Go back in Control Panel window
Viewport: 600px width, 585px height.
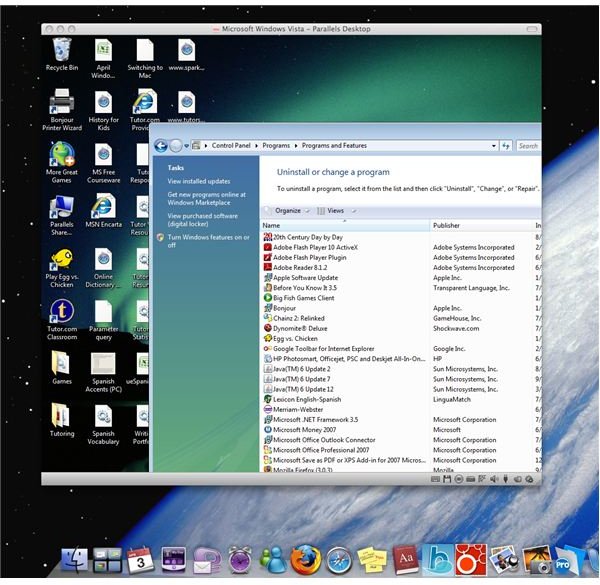point(161,146)
